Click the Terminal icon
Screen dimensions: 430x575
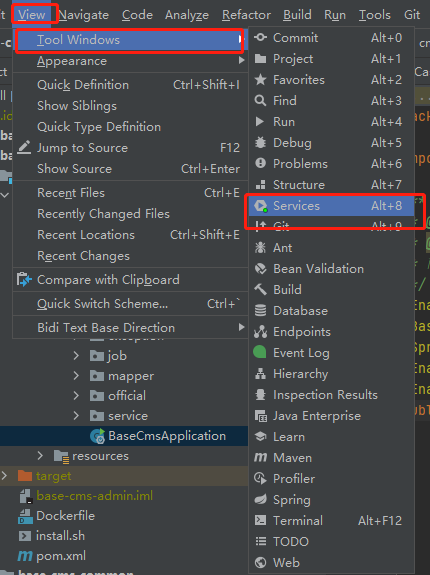(260, 520)
